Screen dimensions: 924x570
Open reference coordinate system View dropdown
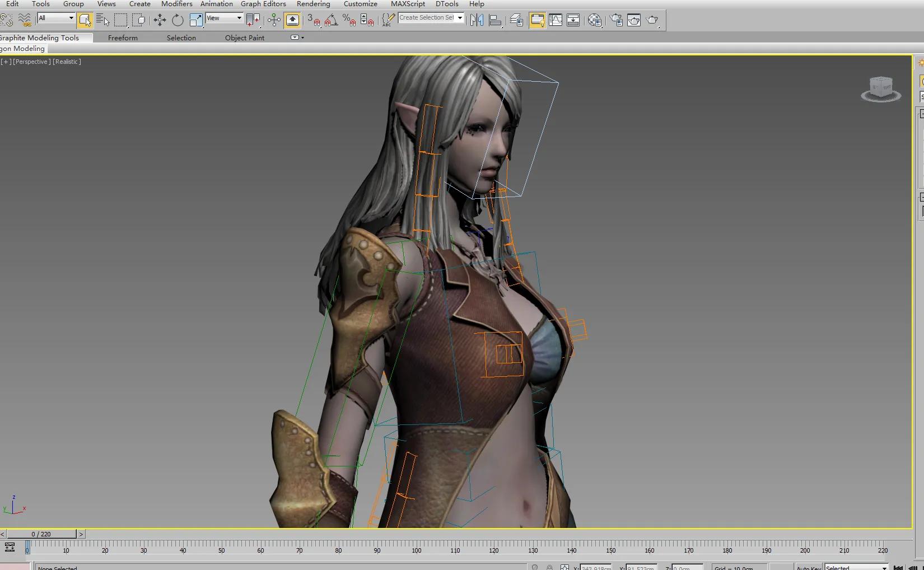point(239,18)
